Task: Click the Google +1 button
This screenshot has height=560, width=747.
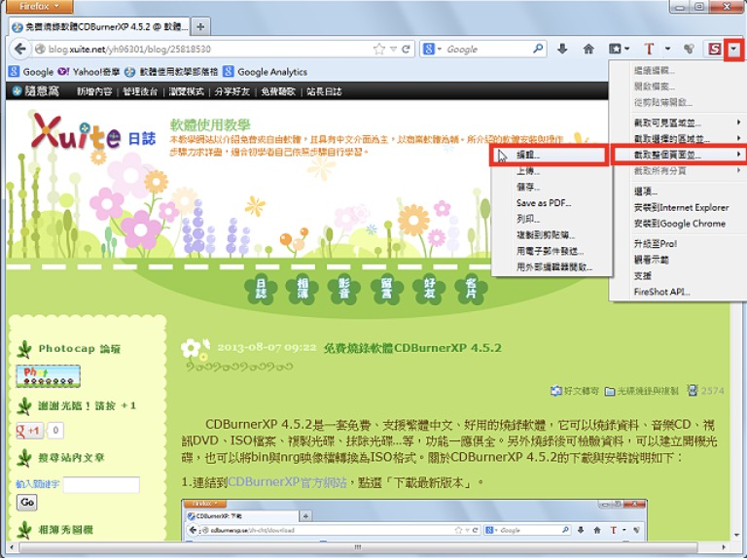Action: [30, 431]
